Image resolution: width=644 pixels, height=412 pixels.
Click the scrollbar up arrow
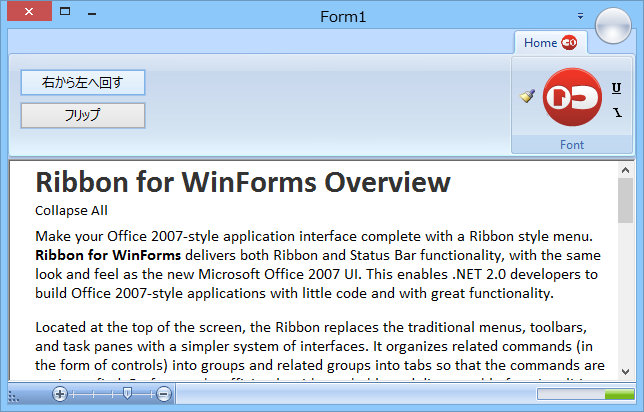click(625, 168)
